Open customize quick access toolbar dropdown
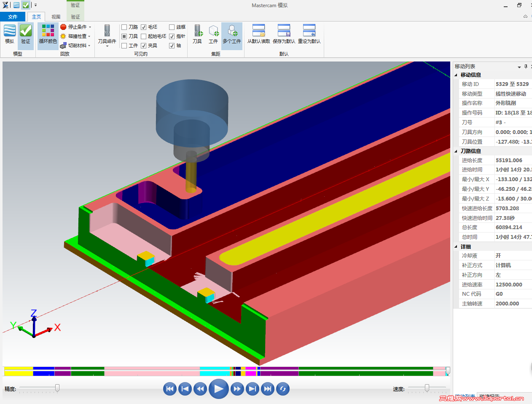 [35, 5]
